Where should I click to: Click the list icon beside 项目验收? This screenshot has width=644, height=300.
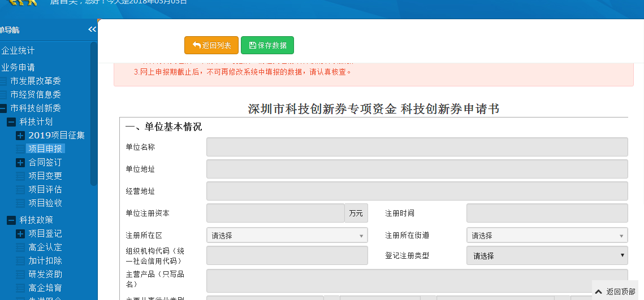tap(20, 203)
